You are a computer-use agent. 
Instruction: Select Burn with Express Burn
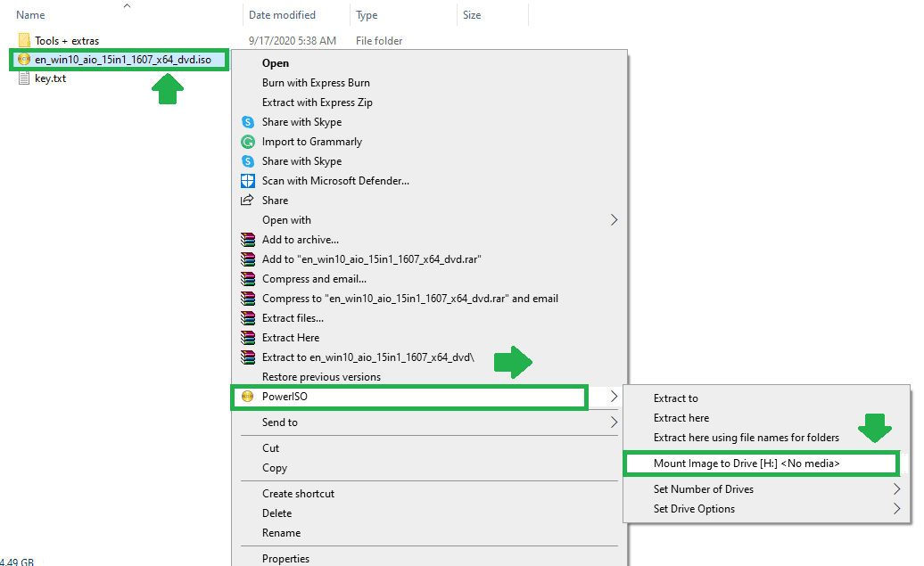tap(316, 83)
